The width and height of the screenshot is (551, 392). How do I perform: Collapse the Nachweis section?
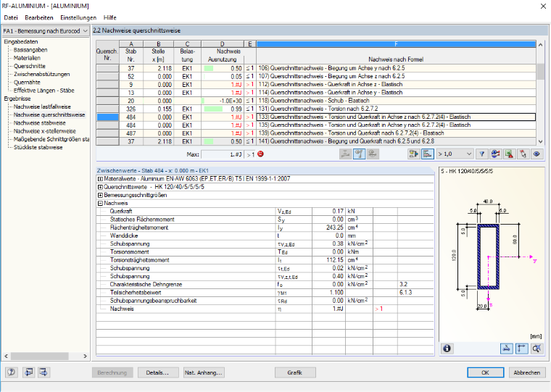point(100,203)
